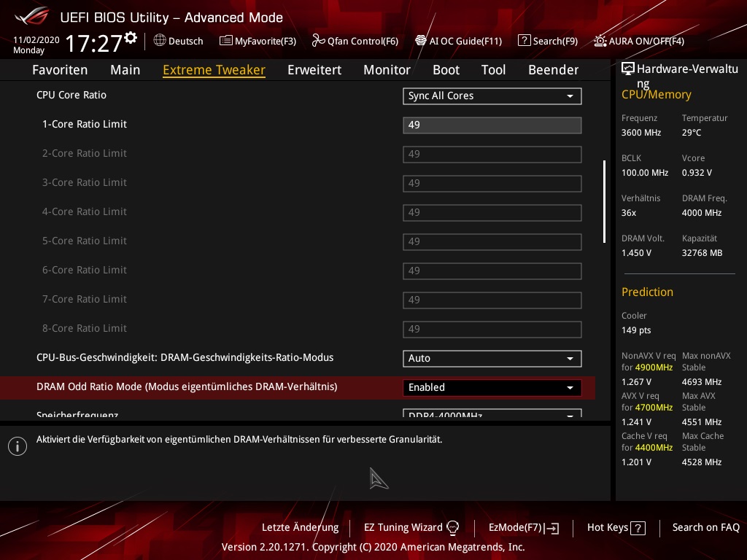Viewport: 747px width, 560px height.
Task: Open the Monitor tab
Action: 387,70
